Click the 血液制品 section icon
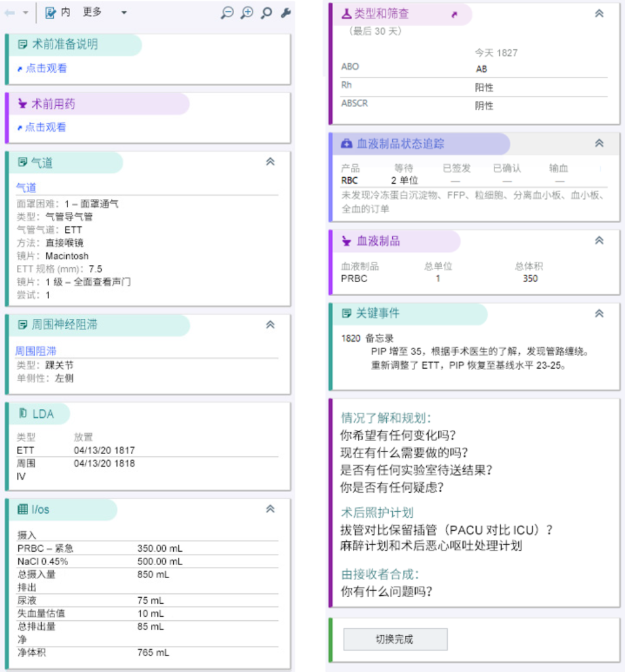Screen dimensions: 625x672 [x=346, y=241]
